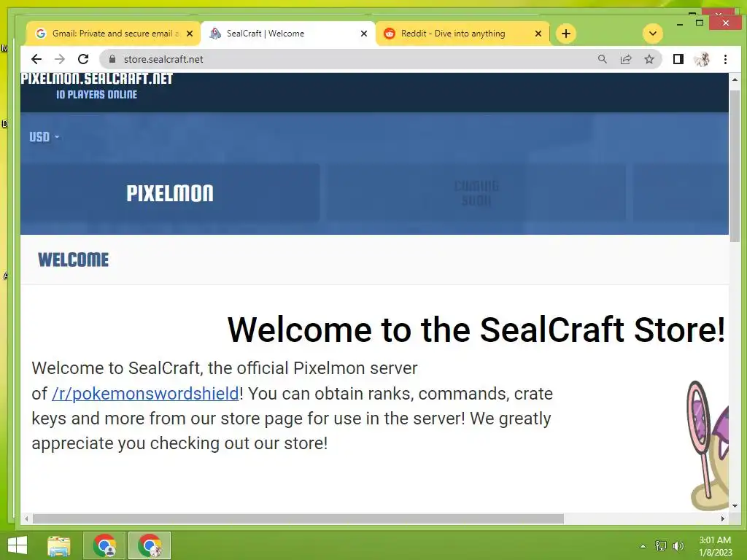This screenshot has width=747, height=560.
Task: Click the mascot character image
Action: 708,446
